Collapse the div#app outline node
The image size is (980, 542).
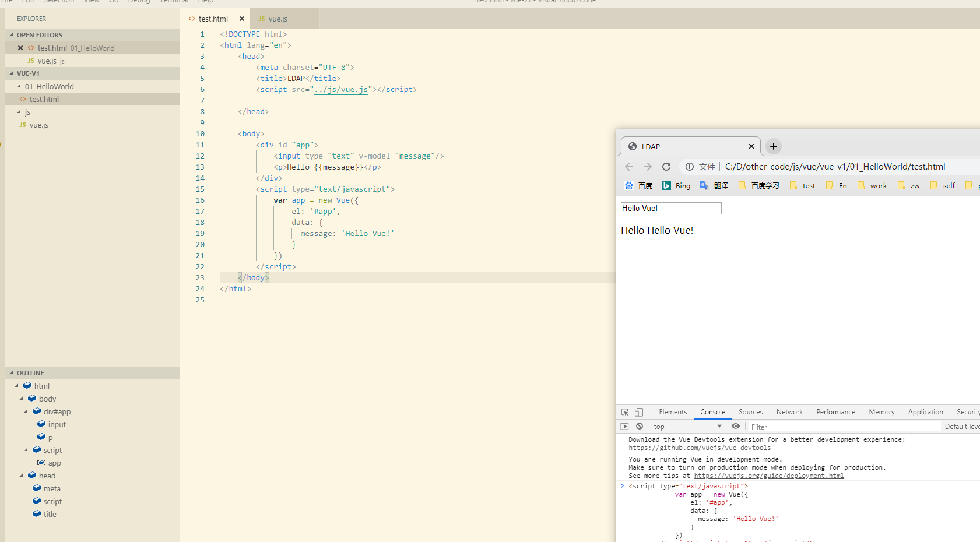click(26, 411)
